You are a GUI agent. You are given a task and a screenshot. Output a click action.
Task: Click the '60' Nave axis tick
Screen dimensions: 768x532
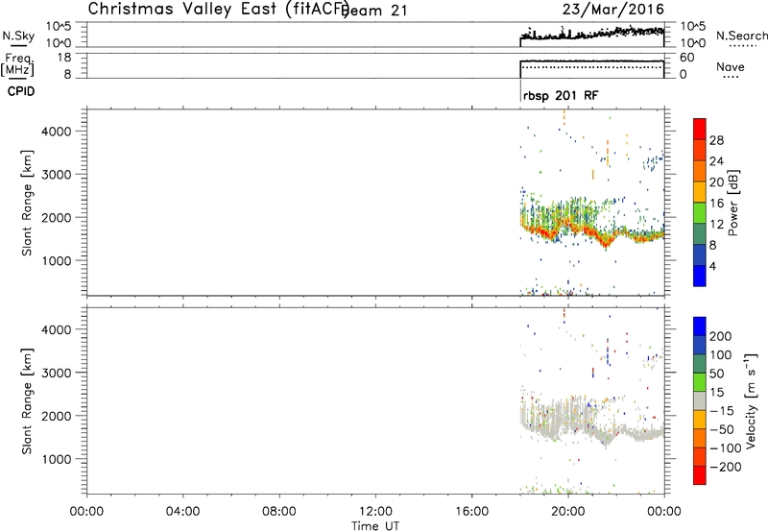tap(686, 58)
